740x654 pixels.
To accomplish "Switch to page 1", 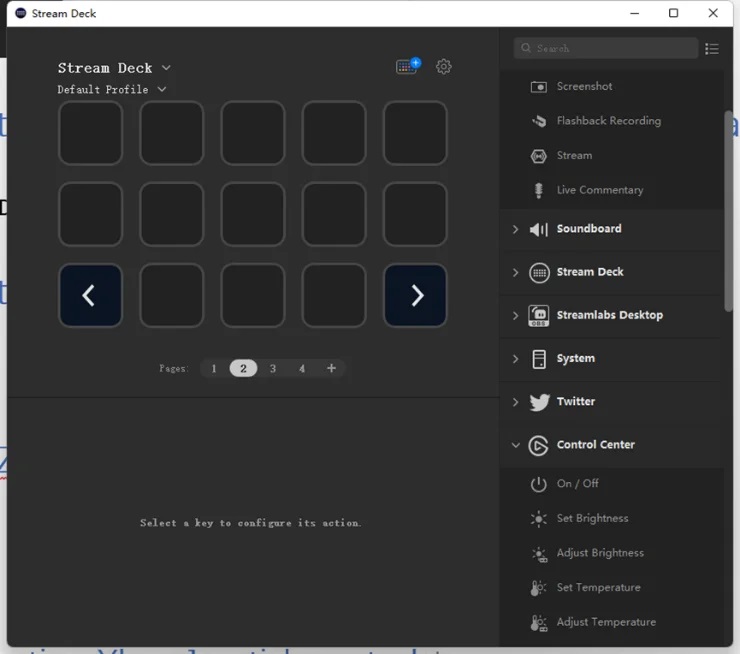I will point(214,369).
